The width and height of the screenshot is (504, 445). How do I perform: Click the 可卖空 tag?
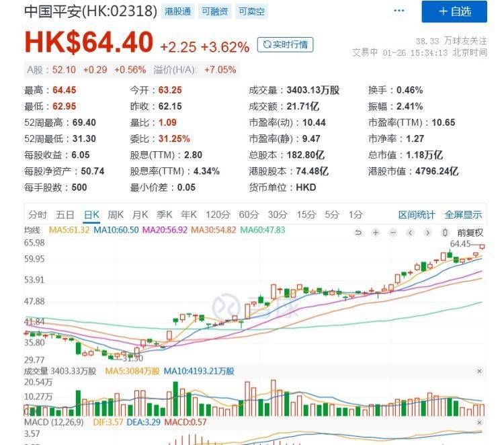point(251,11)
